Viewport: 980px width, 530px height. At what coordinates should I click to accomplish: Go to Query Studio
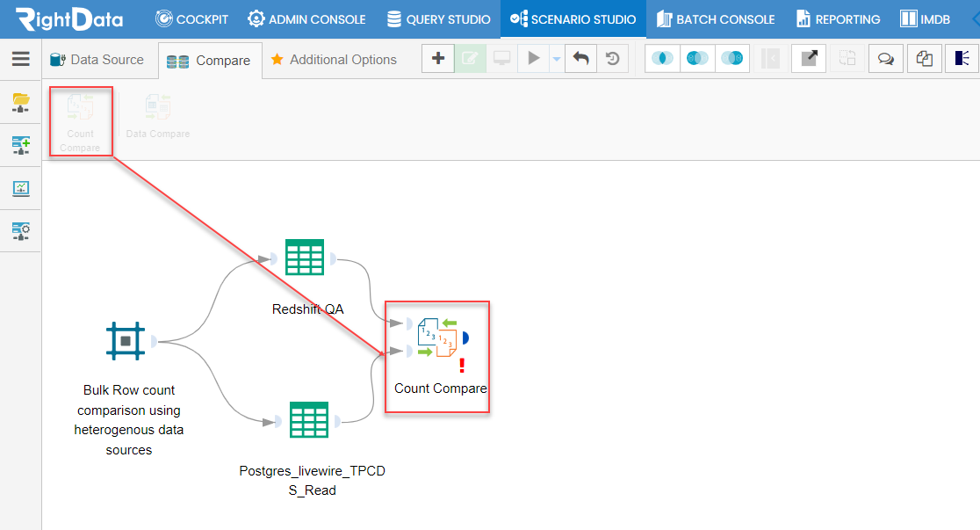click(438, 19)
